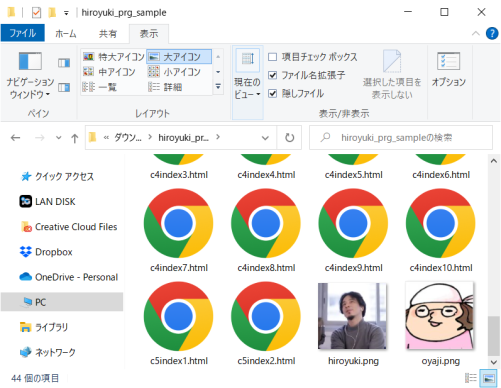Expand the ダウン... breadcrumb chevron

(150, 137)
